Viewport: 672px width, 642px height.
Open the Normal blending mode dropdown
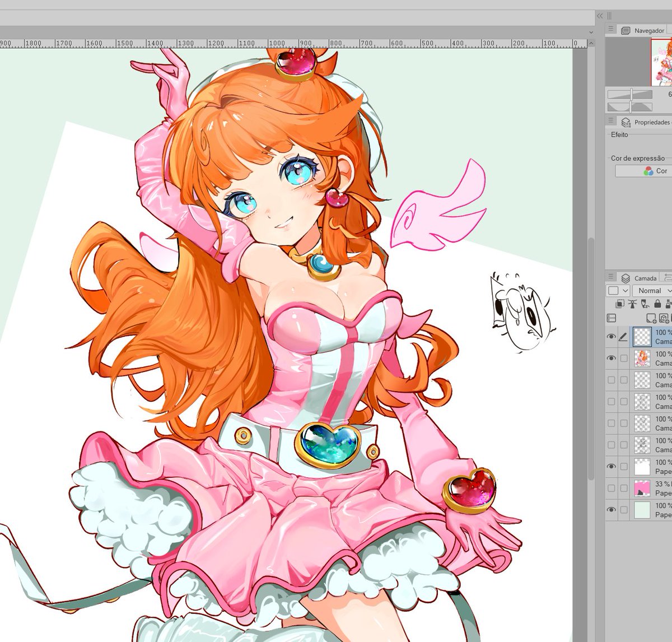[x=652, y=291]
